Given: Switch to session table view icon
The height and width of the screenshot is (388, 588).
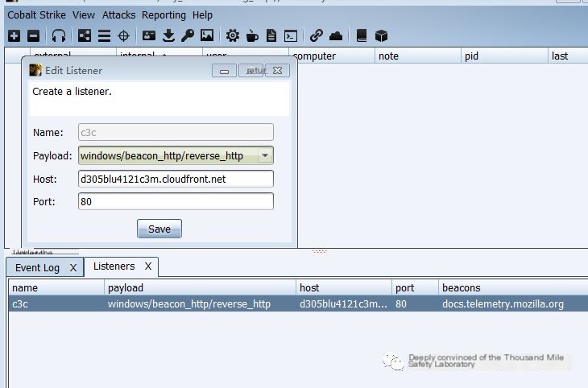Looking at the screenshot, I should tap(104, 36).
